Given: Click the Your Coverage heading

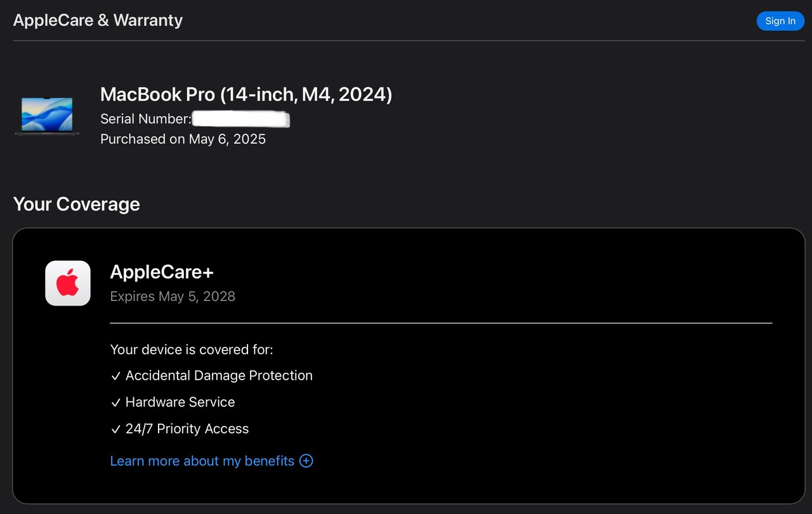Looking at the screenshot, I should pos(76,204).
